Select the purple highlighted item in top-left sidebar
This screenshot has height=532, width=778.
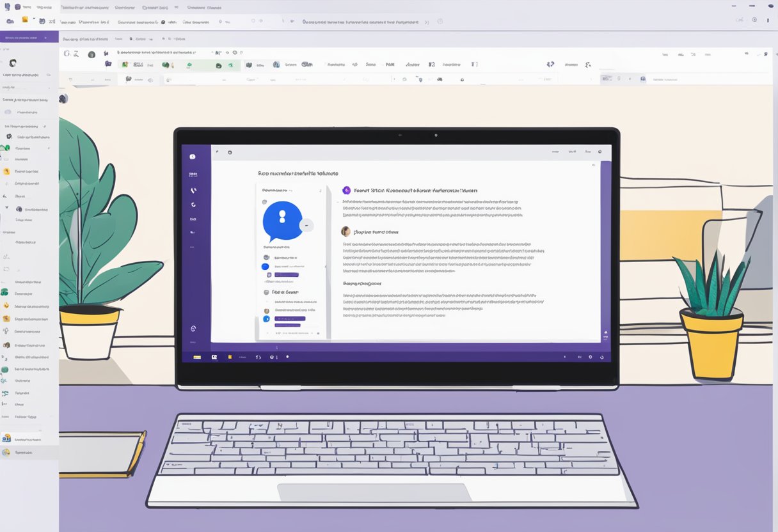pos(29,37)
